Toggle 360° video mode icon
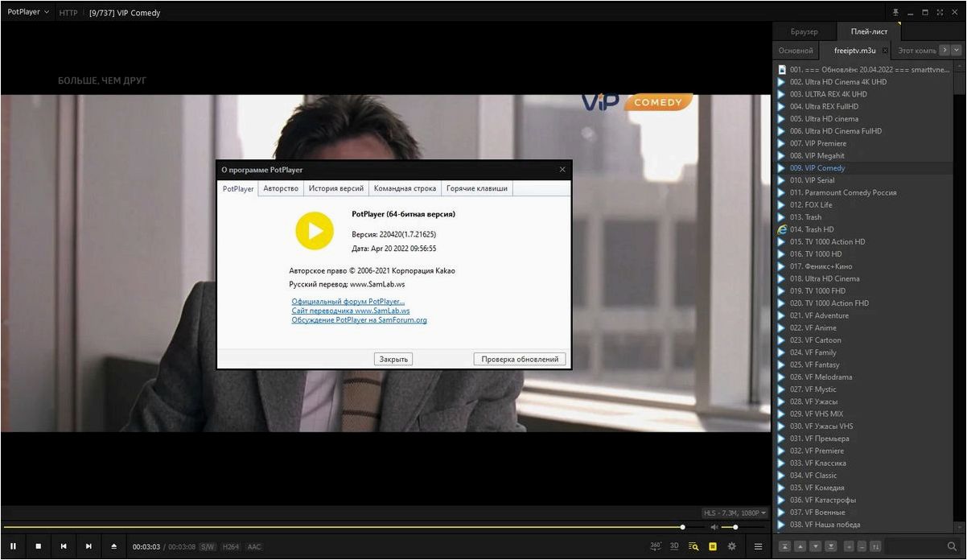Viewport: 967px width, 560px height. click(x=656, y=546)
